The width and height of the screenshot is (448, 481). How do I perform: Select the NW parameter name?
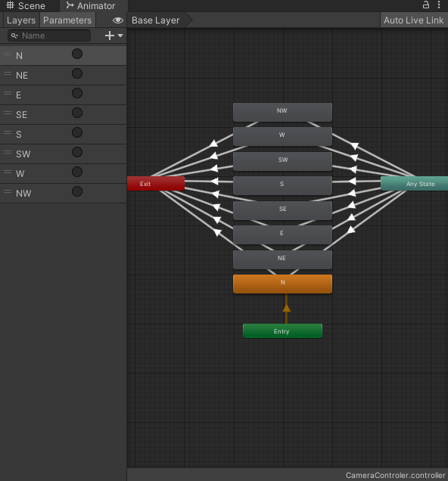click(23, 194)
